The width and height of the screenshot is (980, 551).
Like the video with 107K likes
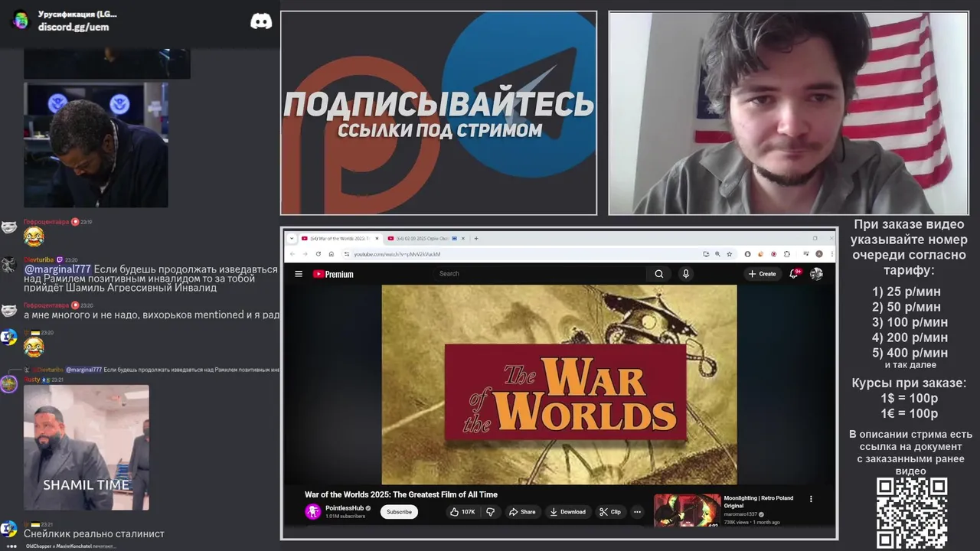click(462, 512)
